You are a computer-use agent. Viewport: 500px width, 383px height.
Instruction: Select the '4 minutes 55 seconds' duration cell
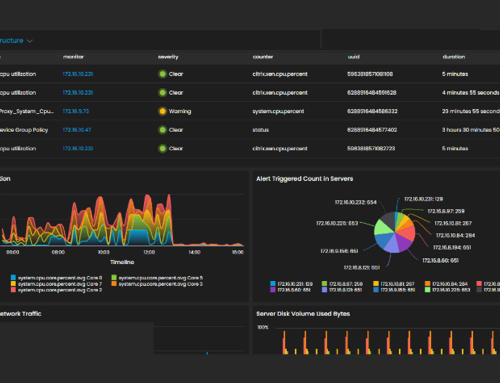(470, 93)
